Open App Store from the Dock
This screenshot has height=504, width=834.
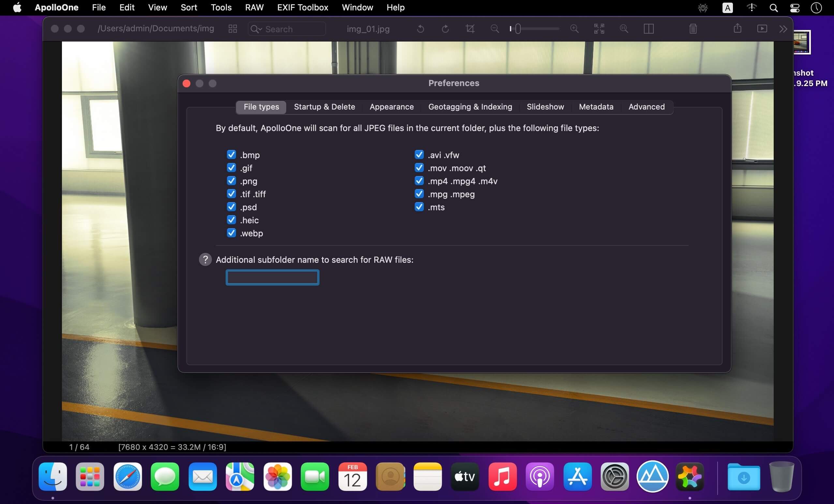(x=577, y=477)
